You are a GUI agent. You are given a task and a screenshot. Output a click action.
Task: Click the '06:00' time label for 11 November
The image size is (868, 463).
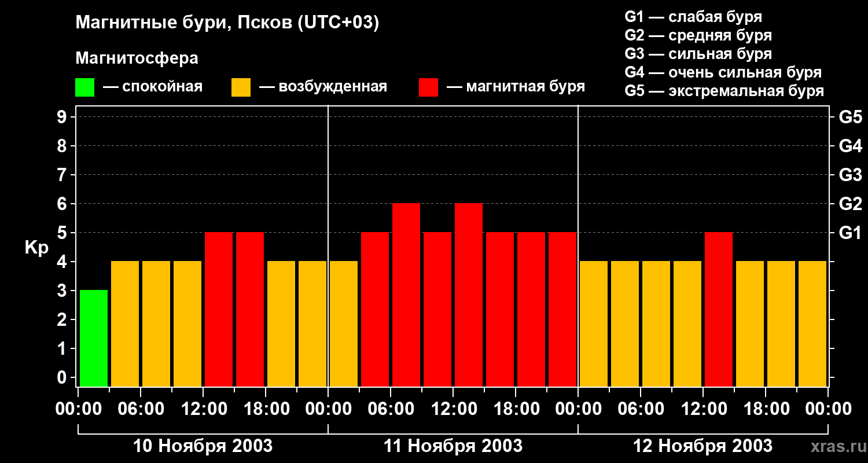click(x=391, y=409)
